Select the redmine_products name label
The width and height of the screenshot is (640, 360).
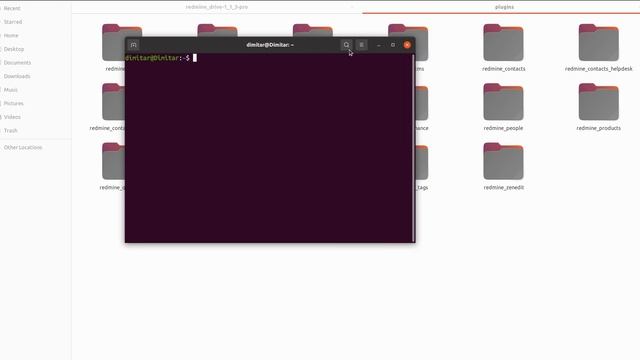pos(598,128)
